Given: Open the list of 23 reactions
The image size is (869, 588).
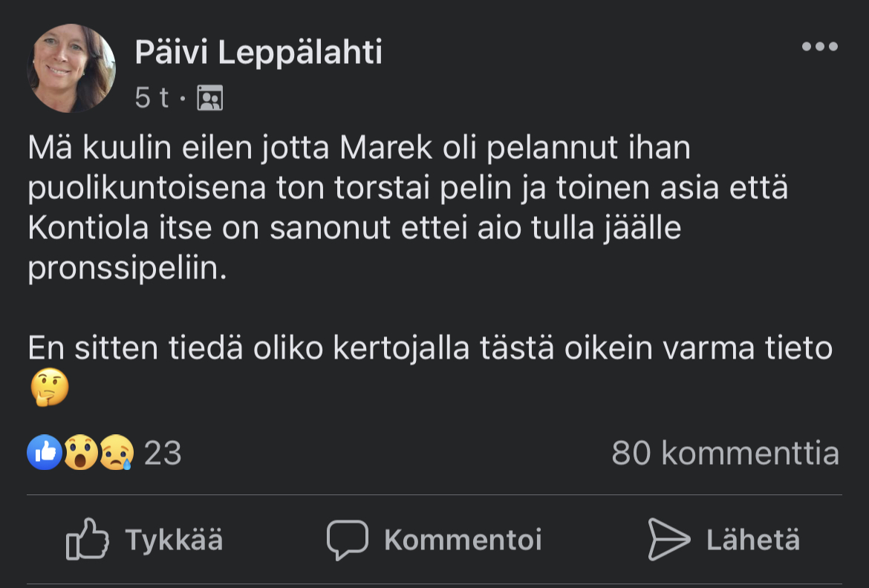Looking at the screenshot, I should tap(163, 453).
